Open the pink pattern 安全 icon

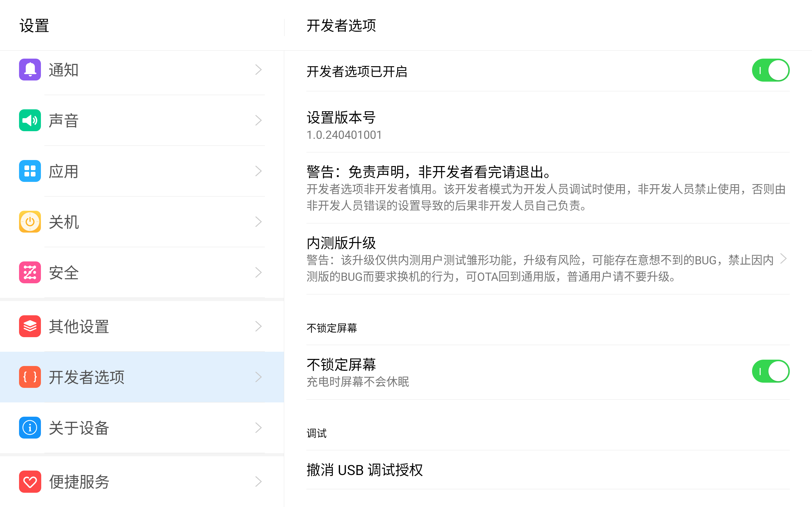click(30, 272)
